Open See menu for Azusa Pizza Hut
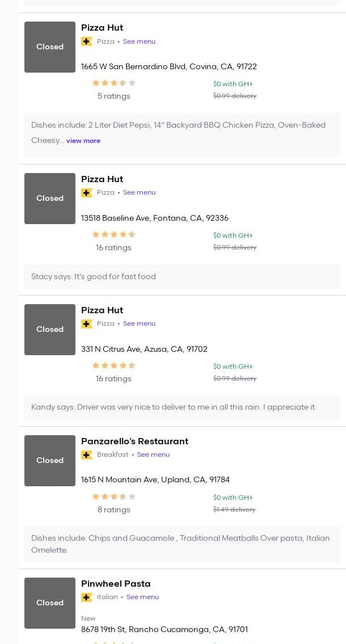This screenshot has height=644, width=346. coord(139,324)
